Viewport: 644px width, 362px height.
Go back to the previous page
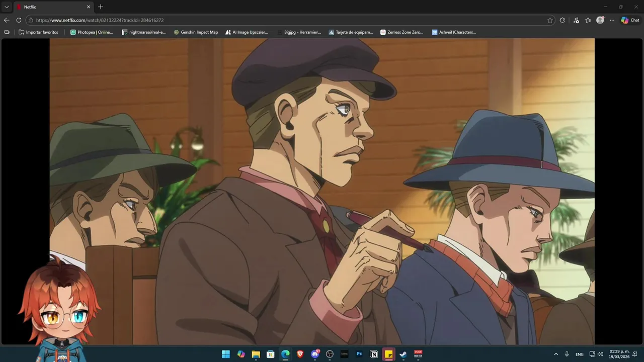7,20
